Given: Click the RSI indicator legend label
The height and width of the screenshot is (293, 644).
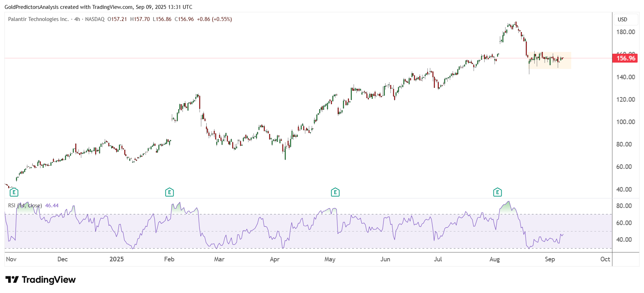Looking at the screenshot, I should (x=25, y=206).
